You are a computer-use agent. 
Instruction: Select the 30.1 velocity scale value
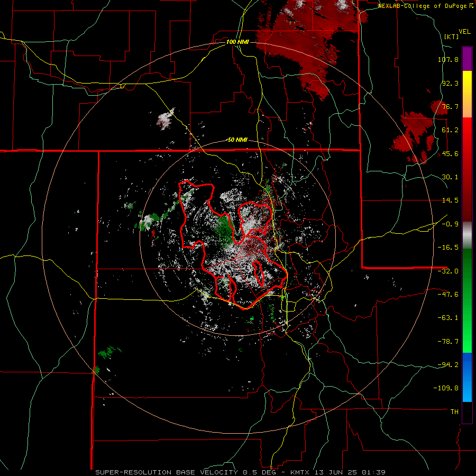coord(450,177)
